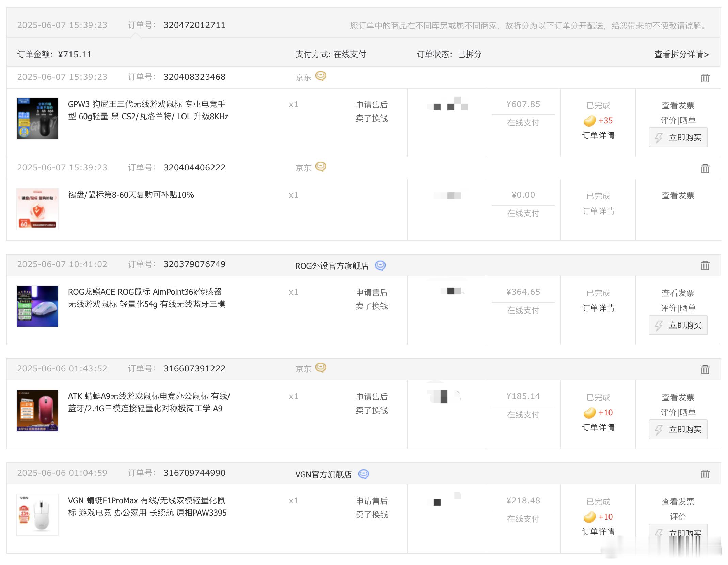This screenshot has width=728, height=565.
Task: Open 京东 customer service chat for GPW3 order
Action: coord(320,76)
